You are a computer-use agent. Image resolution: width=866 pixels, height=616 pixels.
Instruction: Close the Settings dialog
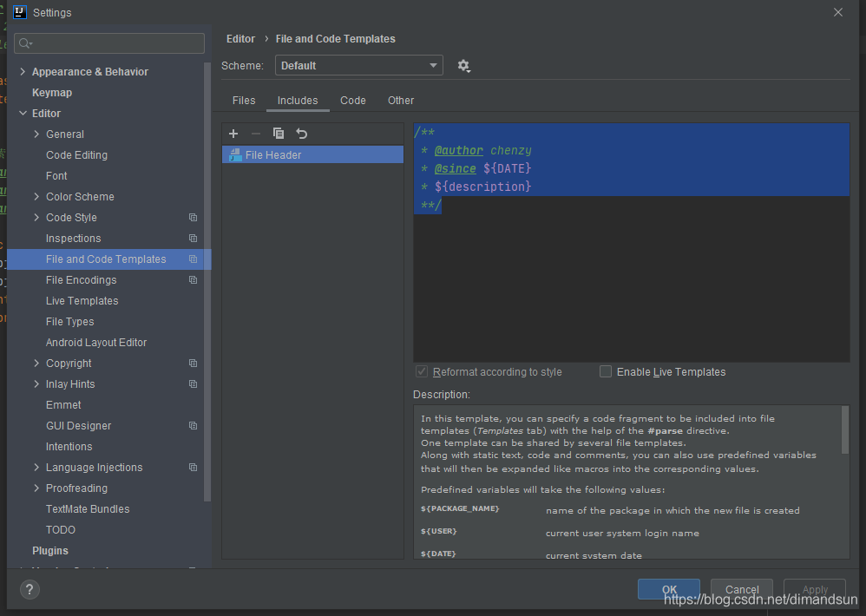coord(838,12)
